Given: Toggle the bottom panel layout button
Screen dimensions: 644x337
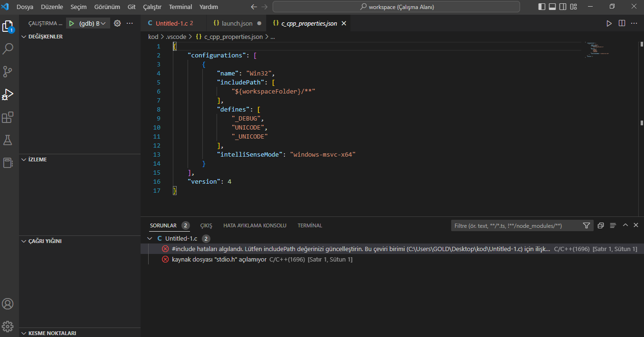Looking at the screenshot, I should (x=552, y=7).
